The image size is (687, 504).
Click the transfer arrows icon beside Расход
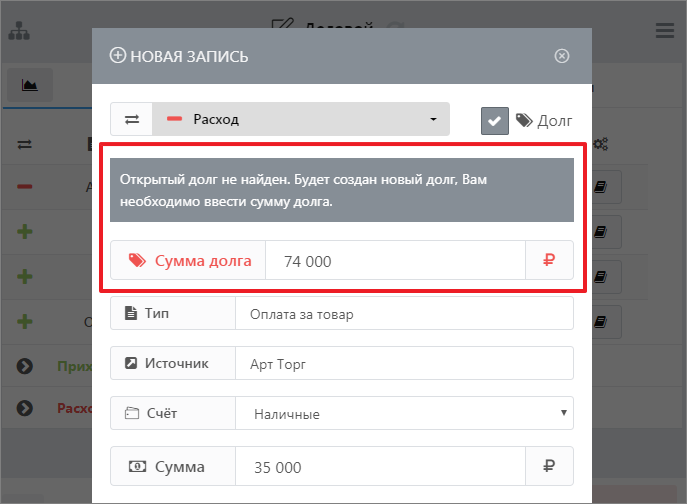131,119
